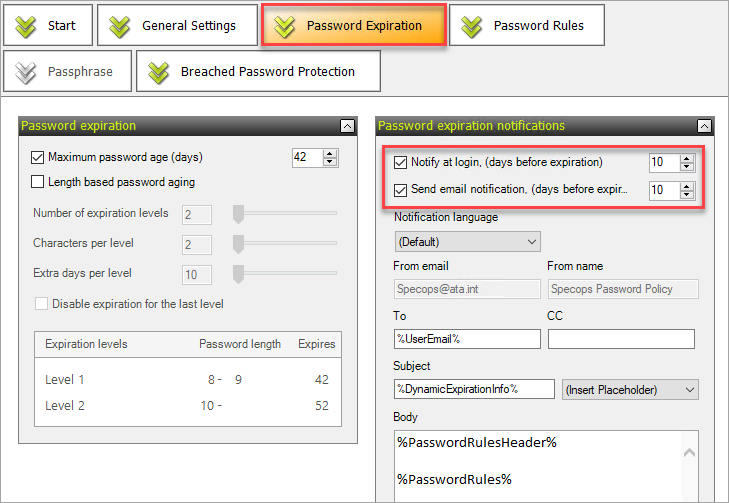The width and height of the screenshot is (729, 503).
Task: Click the CC email input field
Action: [x=621, y=339]
